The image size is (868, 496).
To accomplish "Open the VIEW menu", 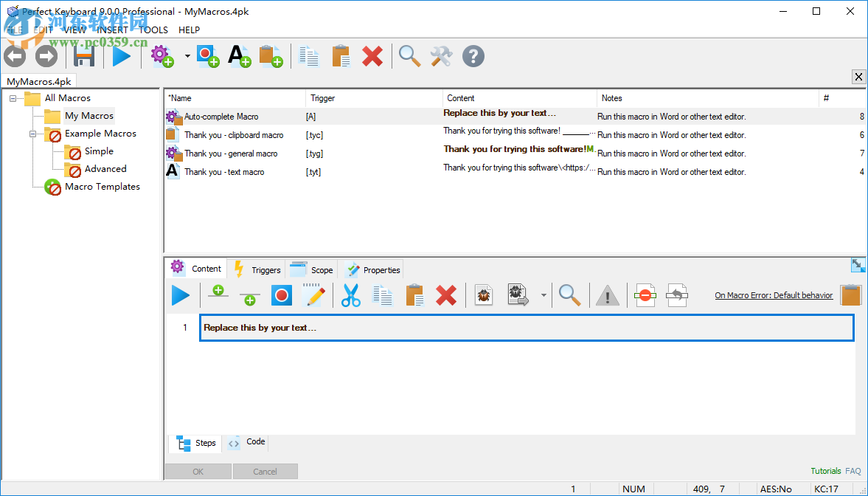I will (x=74, y=30).
